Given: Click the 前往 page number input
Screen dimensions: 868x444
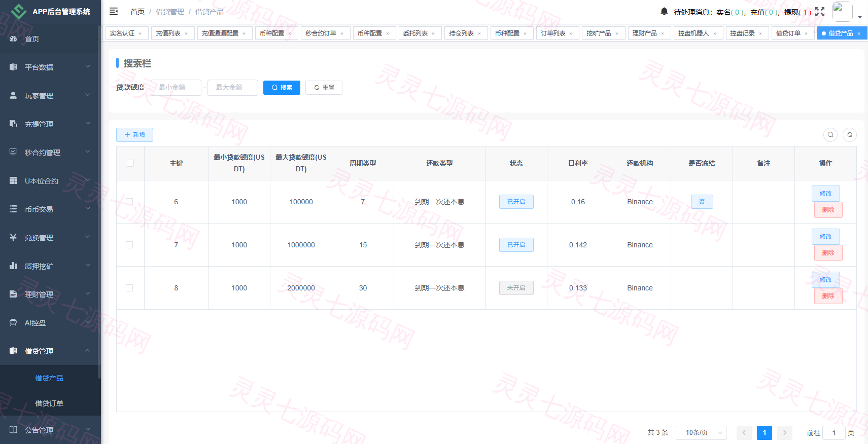Looking at the screenshot, I should tap(834, 433).
